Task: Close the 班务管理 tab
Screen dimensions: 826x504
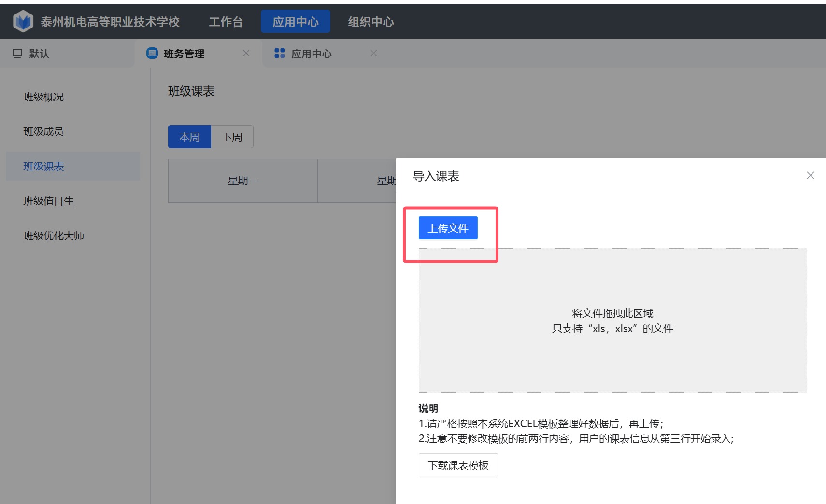Action: [247, 53]
